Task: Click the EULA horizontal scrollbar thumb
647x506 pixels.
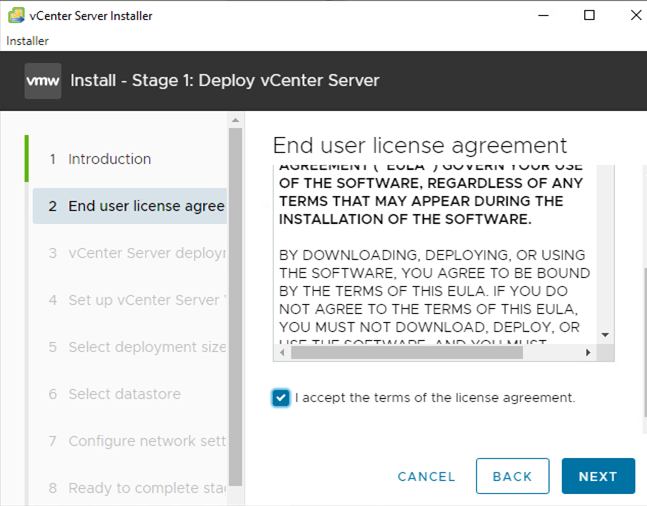Action: [x=400, y=352]
